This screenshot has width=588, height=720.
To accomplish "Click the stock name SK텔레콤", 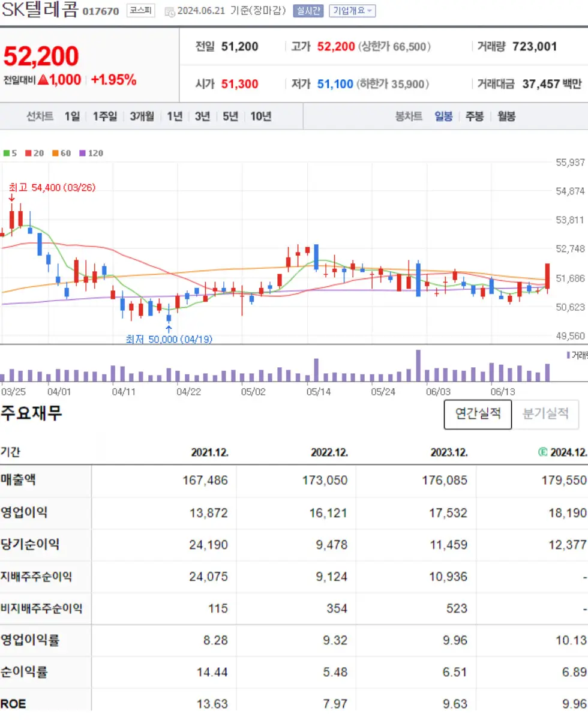I will (x=40, y=10).
